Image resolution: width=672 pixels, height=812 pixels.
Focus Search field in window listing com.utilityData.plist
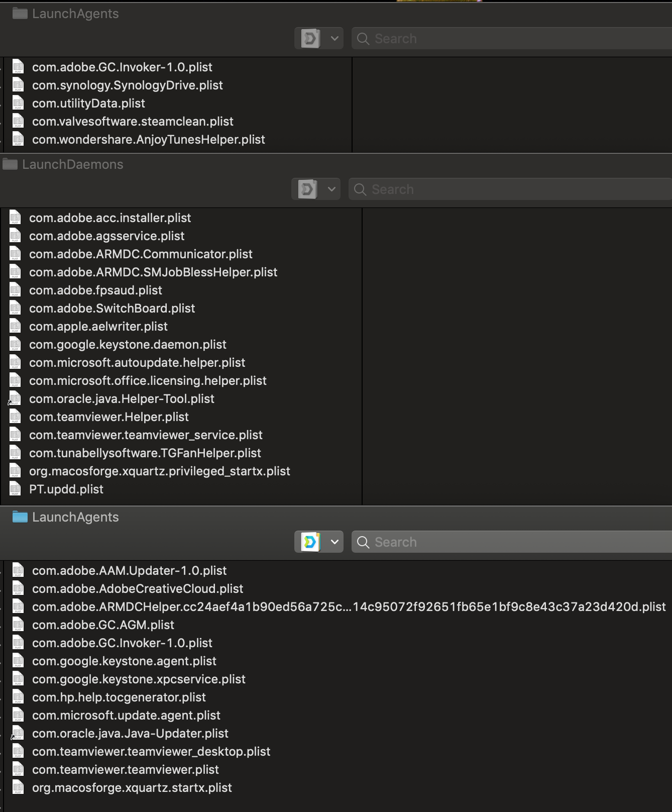512,38
